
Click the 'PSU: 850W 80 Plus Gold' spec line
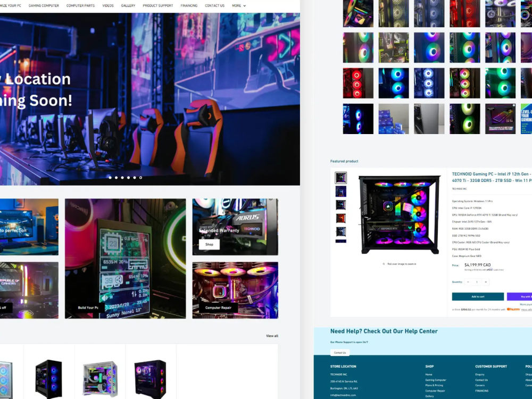466,250
